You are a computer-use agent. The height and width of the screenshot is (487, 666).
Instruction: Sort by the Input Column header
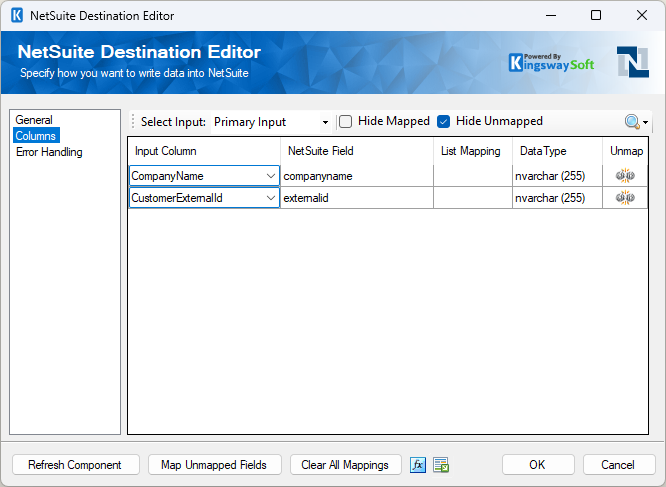(204, 151)
